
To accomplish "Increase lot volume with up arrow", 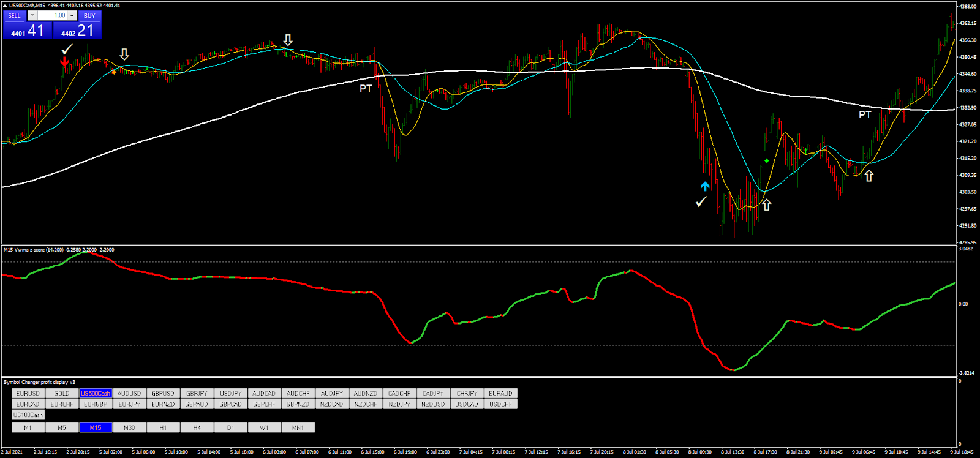I will pos(72,15).
